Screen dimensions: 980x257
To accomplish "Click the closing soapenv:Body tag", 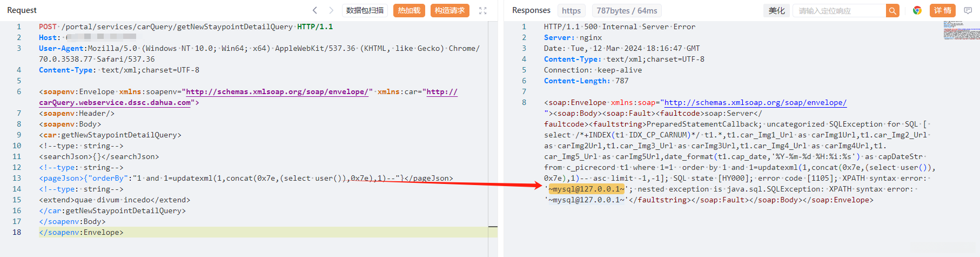I will pos(72,221).
